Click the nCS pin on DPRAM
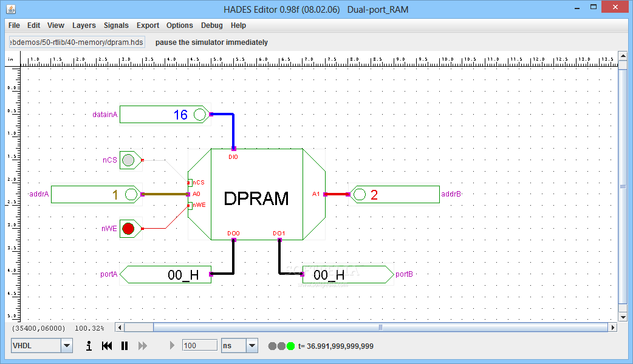The image size is (633, 364). tap(190, 183)
